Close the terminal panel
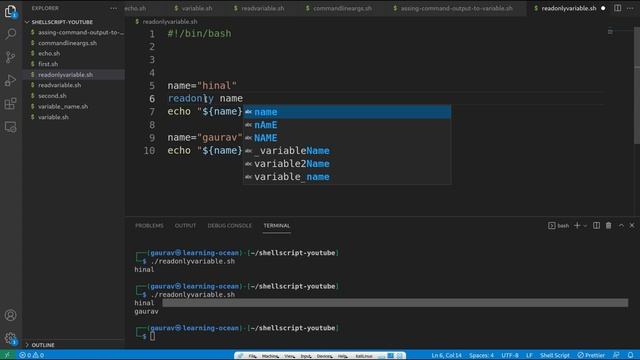The image size is (640, 360). [x=632, y=225]
